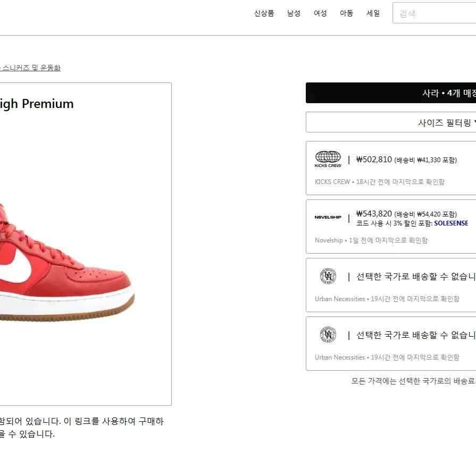This screenshot has width=476, height=476.
Task: Follow the 스니커즈 및 운동화 breadcrumb link
Action: (x=31, y=68)
